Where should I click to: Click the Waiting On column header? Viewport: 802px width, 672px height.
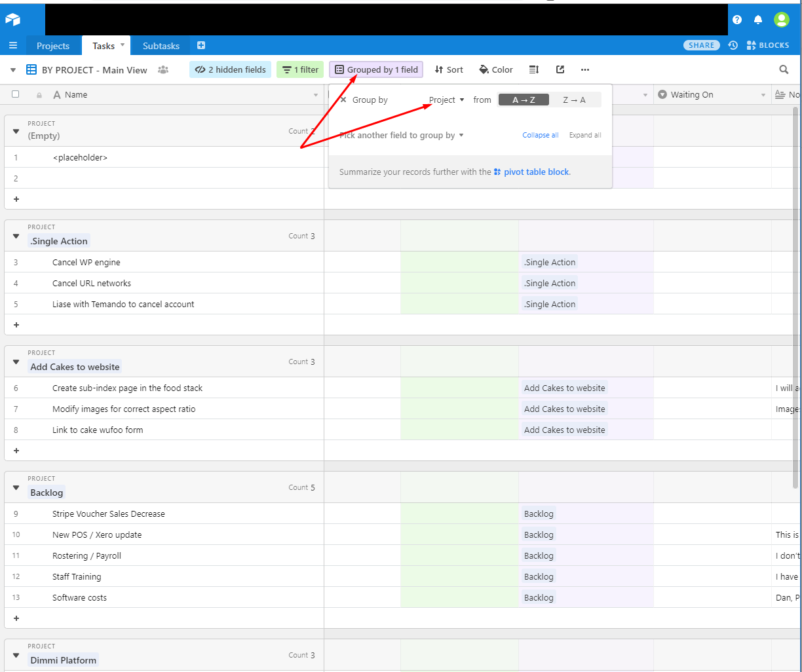[x=713, y=95]
